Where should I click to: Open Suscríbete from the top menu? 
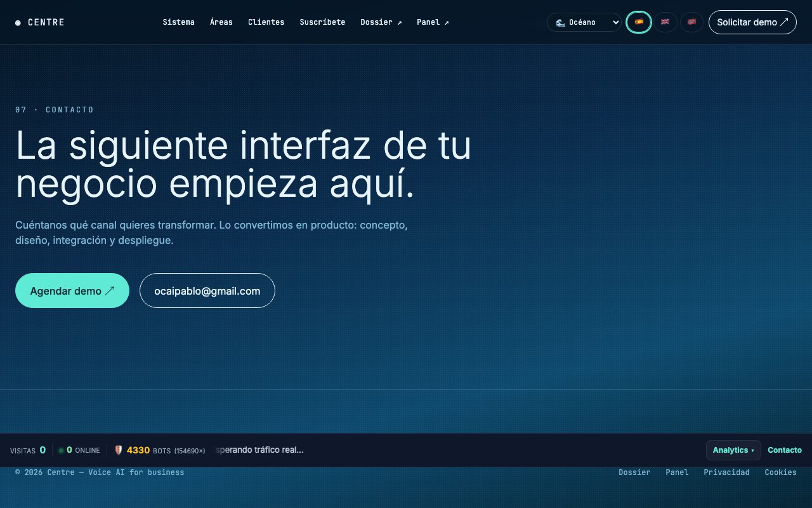[x=322, y=22]
